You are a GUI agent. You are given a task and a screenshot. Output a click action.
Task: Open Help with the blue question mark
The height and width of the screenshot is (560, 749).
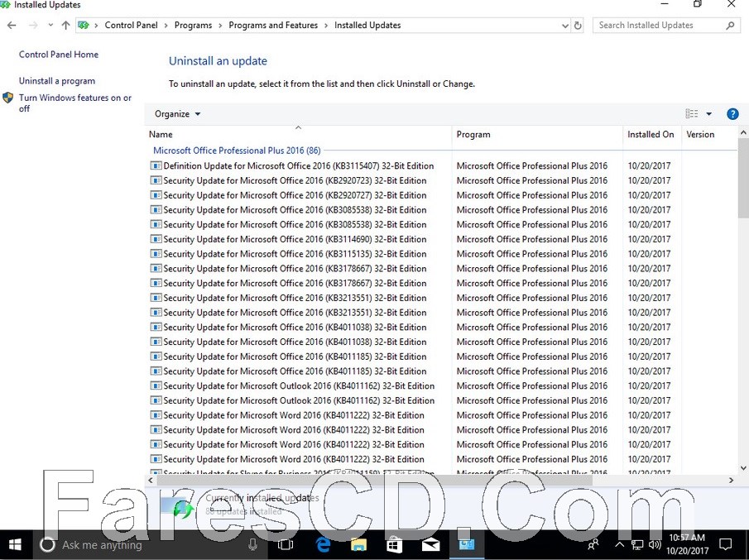tap(732, 114)
